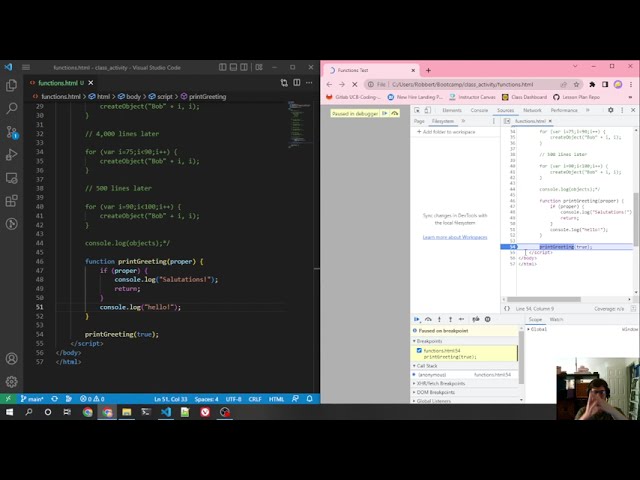
Task: Switch to the Elements tab in DevTools
Action: coord(452,110)
